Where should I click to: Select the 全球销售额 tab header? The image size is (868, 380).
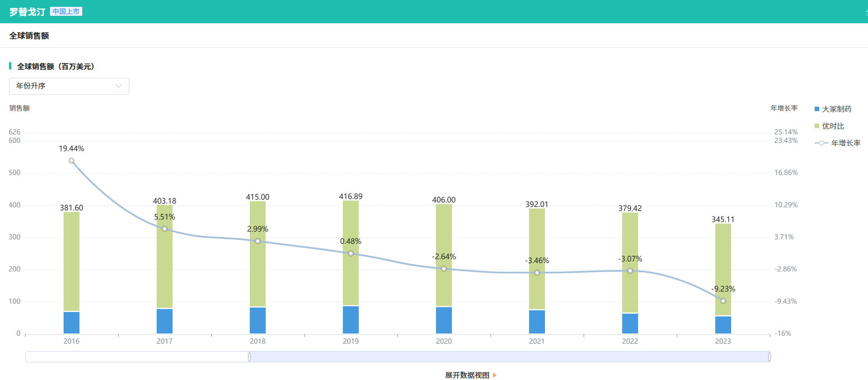click(29, 36)
